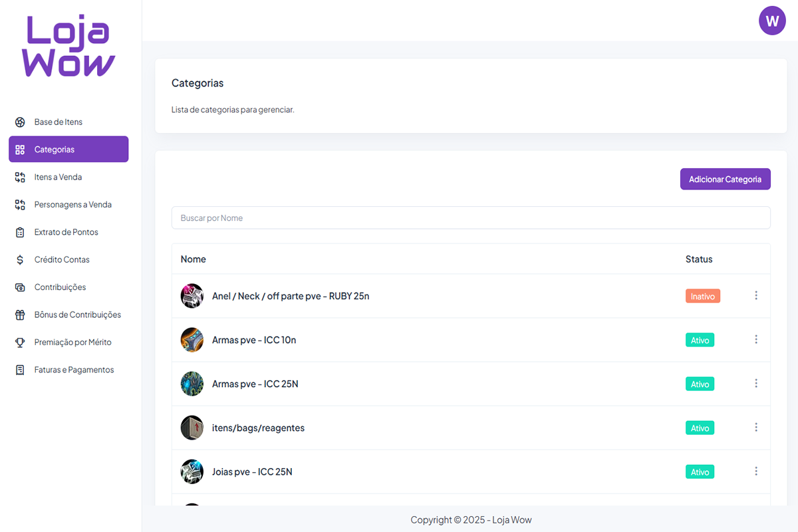
Task: Click the Itens a Venda sidebar icon
Action: (20, 178)
